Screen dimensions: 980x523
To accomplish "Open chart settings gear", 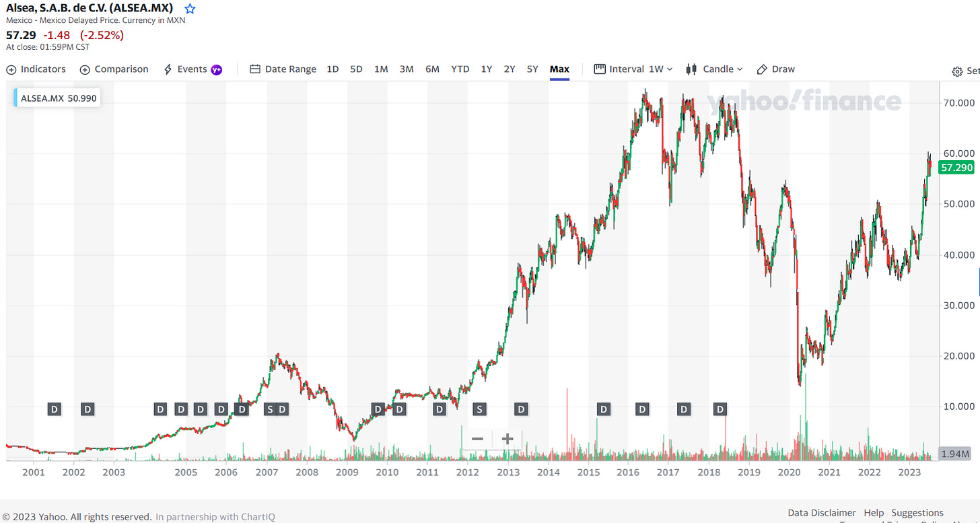I will 957,71.
